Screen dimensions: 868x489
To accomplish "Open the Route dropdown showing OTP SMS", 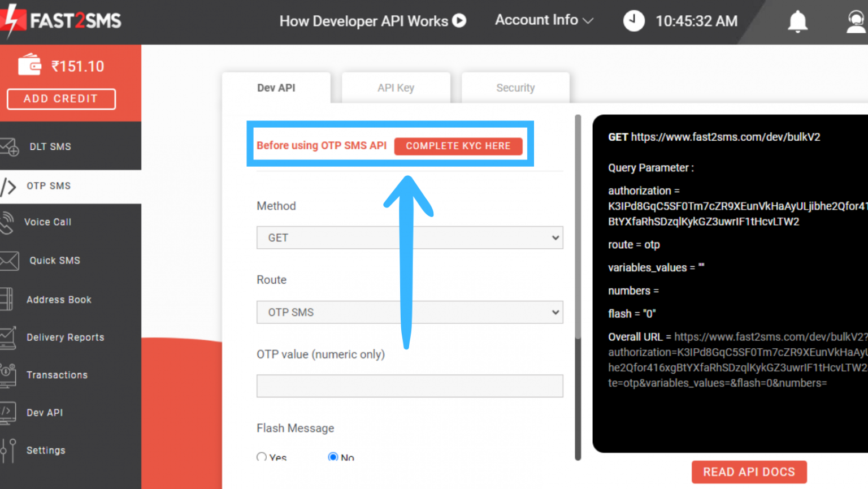I will point(409,312).
